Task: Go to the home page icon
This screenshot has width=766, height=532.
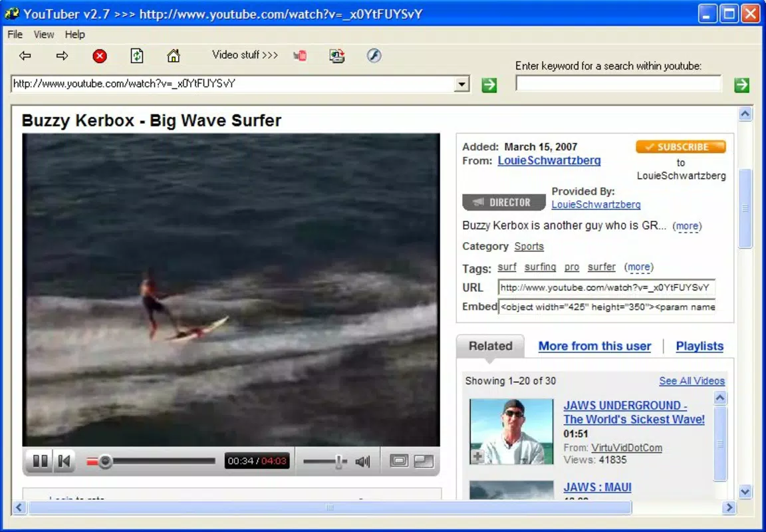Action: pos(174,56)
